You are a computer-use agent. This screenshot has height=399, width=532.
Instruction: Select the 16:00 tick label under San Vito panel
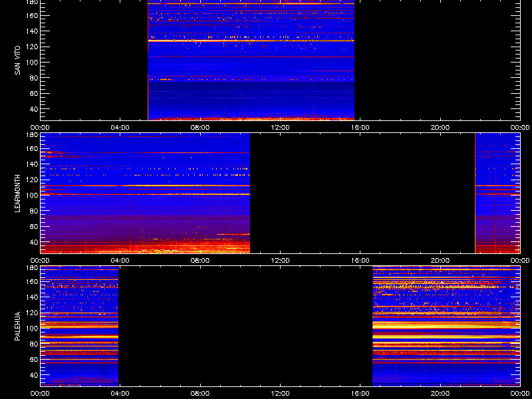(360, 128)
